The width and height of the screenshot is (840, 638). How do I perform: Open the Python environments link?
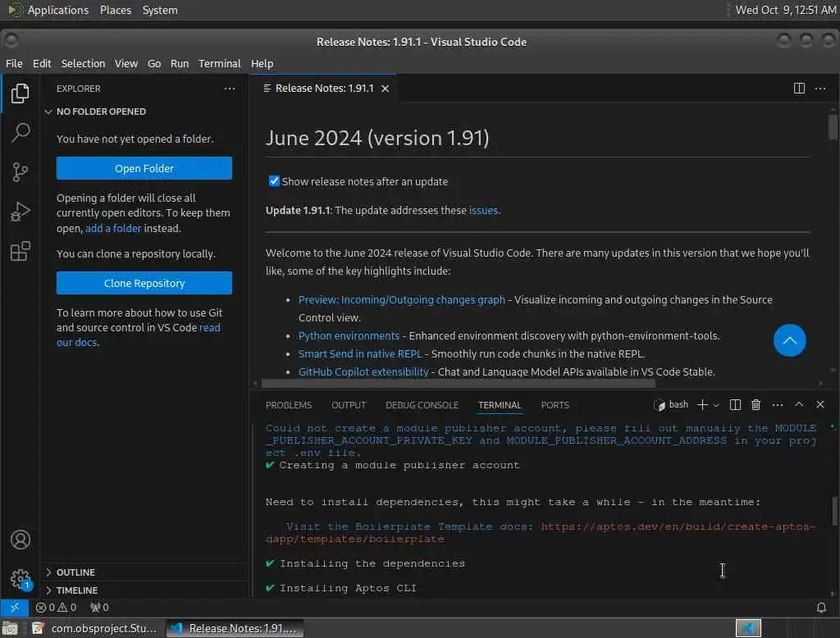click(349, 336)
